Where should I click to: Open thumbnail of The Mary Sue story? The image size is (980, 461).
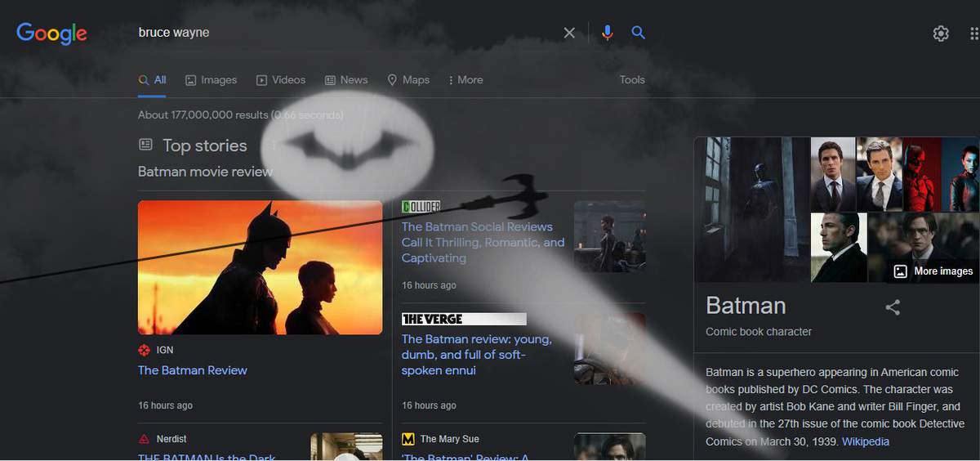[609, 447]
